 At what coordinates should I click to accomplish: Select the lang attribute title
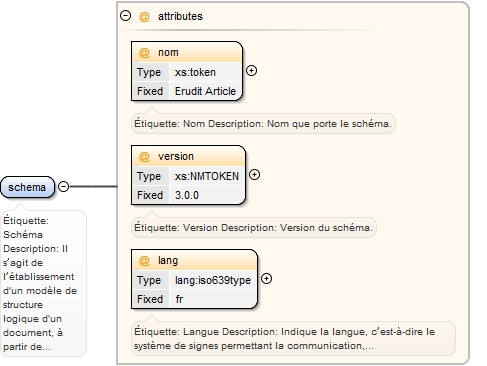168,261
